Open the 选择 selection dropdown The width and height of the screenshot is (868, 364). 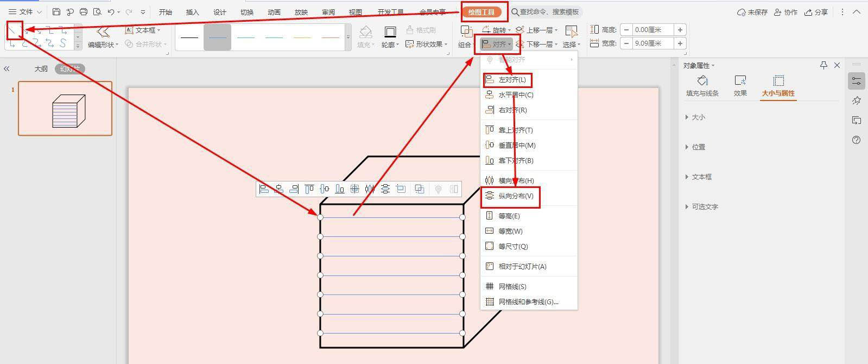pyautogui.click(x=571, y=36)
